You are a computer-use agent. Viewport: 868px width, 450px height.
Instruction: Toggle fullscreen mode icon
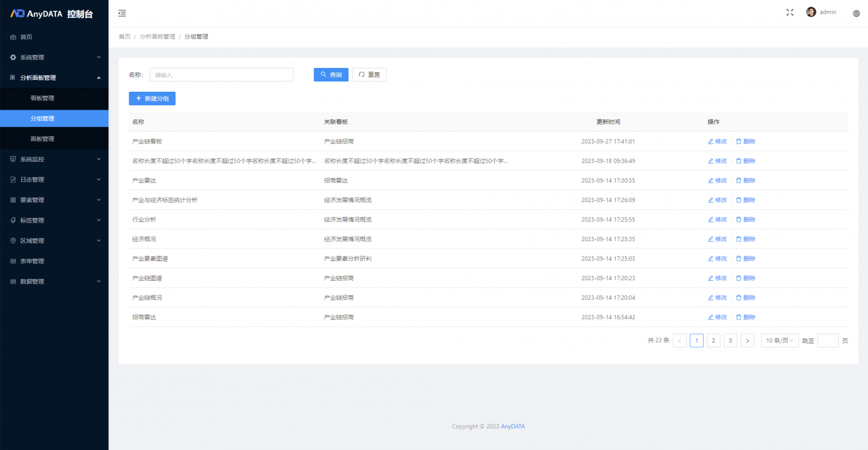click(790, 12)
